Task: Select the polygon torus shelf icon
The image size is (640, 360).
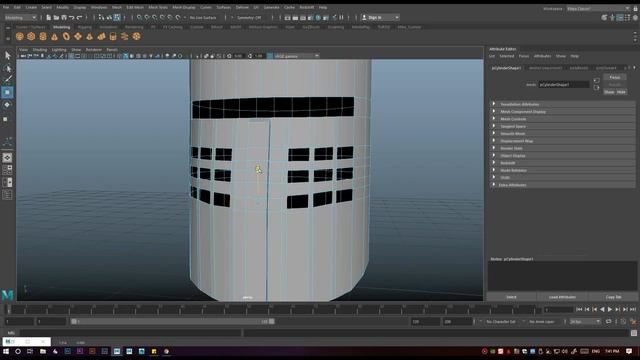Action: pyautogui.click(x=66, y=37)
